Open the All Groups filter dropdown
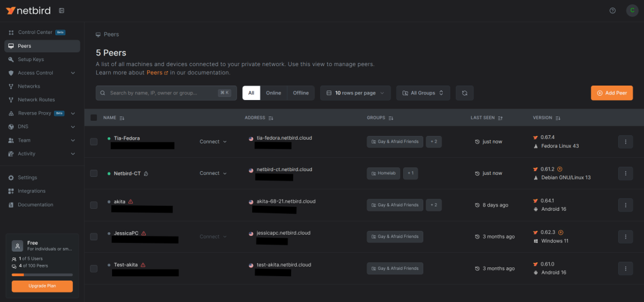This screenshot has height=302, width=644. tap(423, 93)
